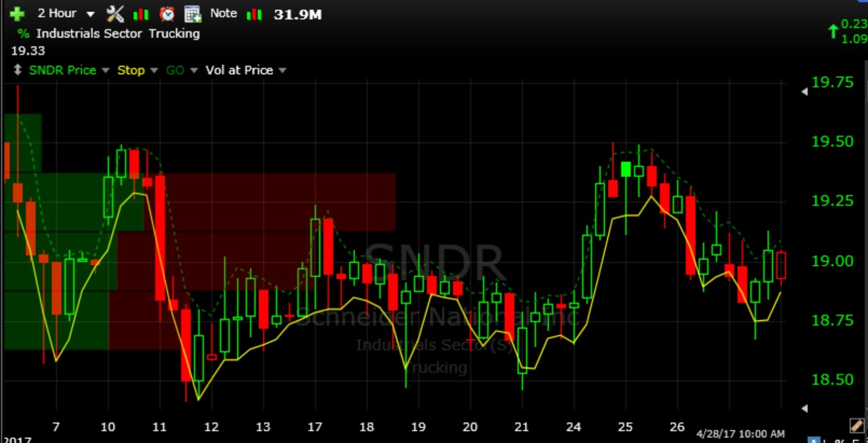The width and height of the screenshot is (868, 443).
Task: Click the solid bright green candle on the 25th
Action: point(626,169)
